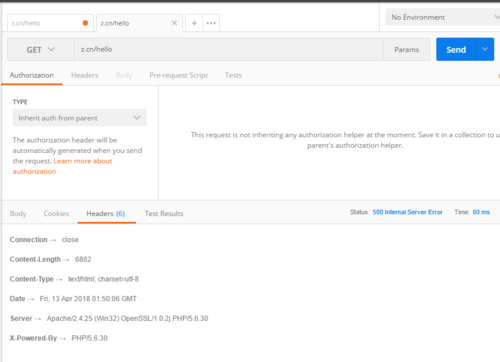Image resolution: width=500 pixels, height=362 pixels.
Task: Click the Content-Type value text/html; charset=utf-8
Action: 103,279
